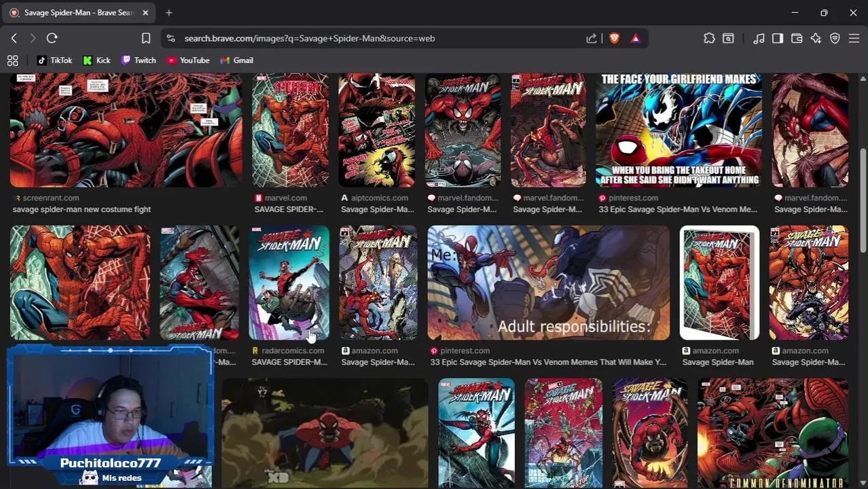The height and width of the screenshot is (489, 868).
Task: Open the aiptcomics.com Savage Spider-Man image
Action: [x=376, y=130]
